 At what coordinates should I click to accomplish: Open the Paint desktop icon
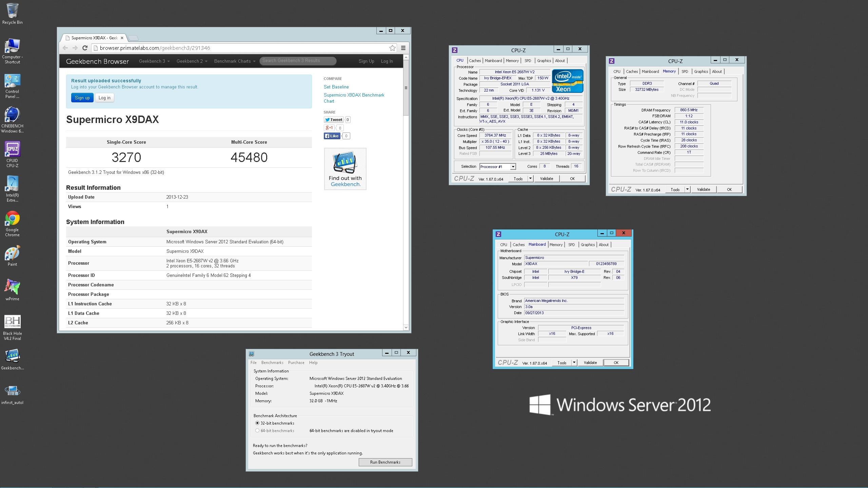(12, 256)
